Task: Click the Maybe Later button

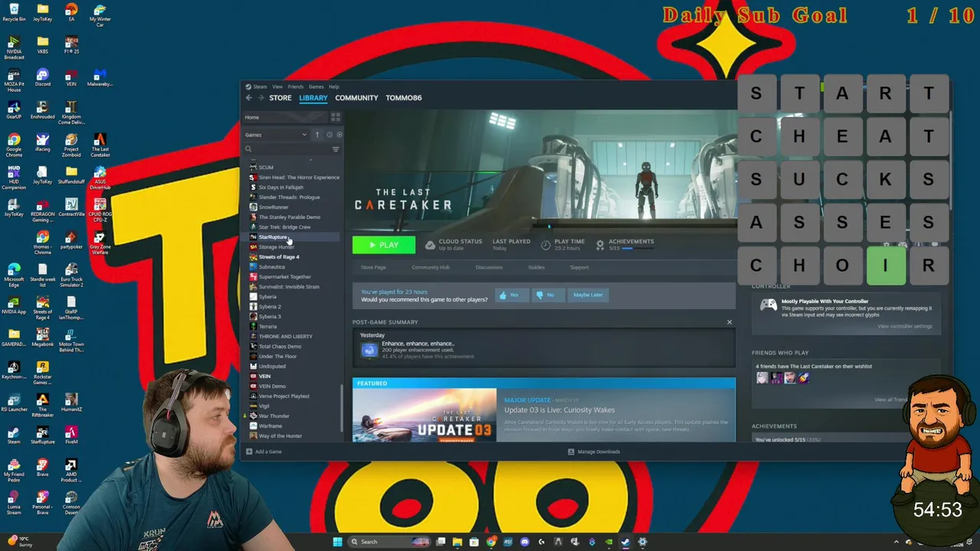Action: point(588,295)
